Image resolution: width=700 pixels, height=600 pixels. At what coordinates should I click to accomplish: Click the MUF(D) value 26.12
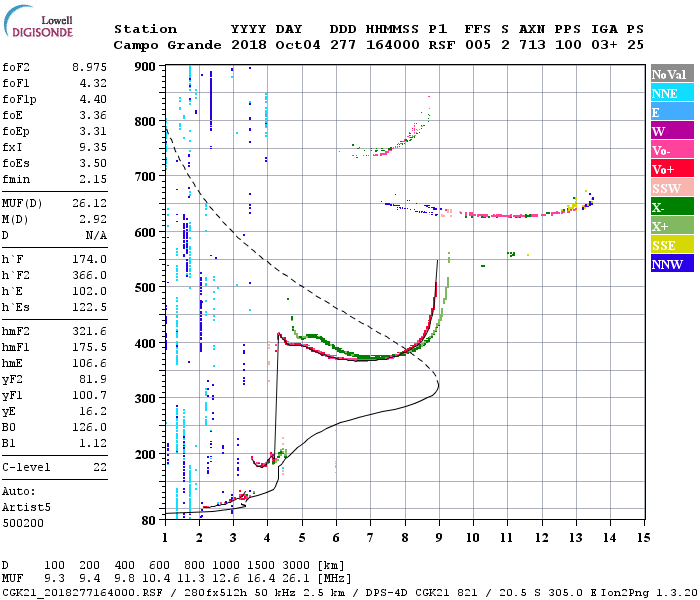(x=89, y=203)
